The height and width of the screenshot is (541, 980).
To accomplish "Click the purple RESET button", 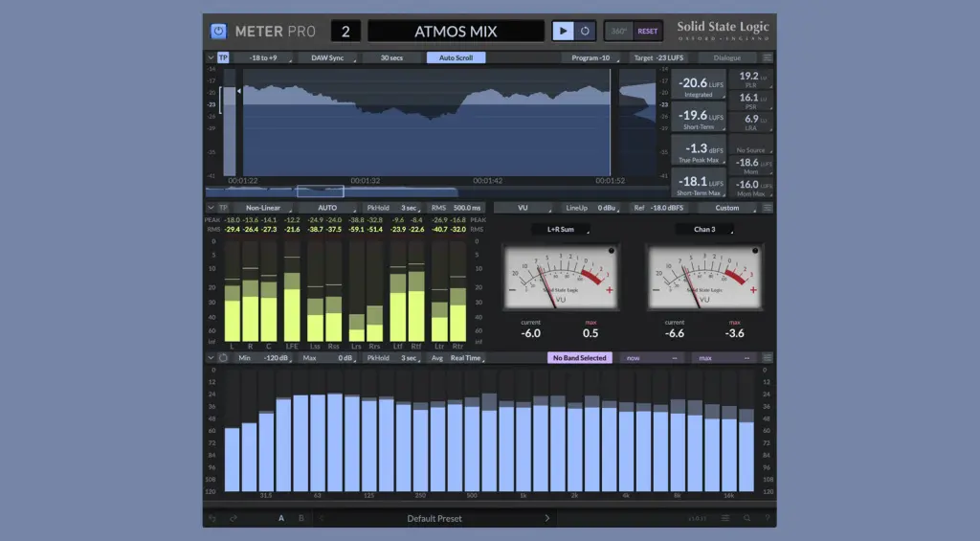I will point(648,31).
